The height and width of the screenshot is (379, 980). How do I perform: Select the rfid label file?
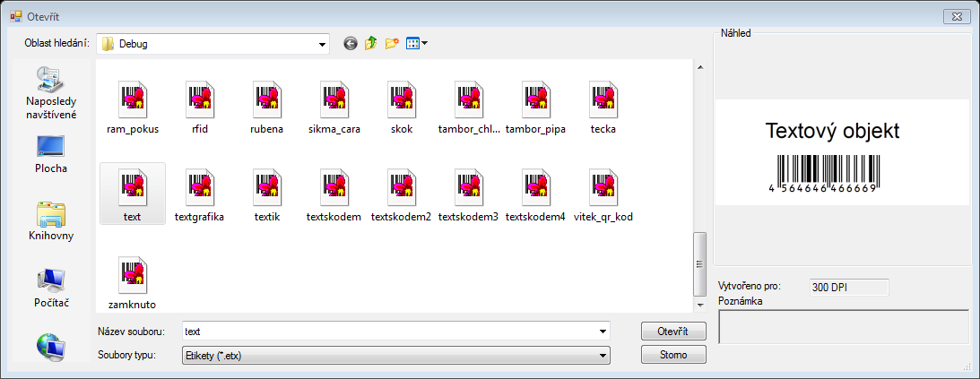coord(200,98)
